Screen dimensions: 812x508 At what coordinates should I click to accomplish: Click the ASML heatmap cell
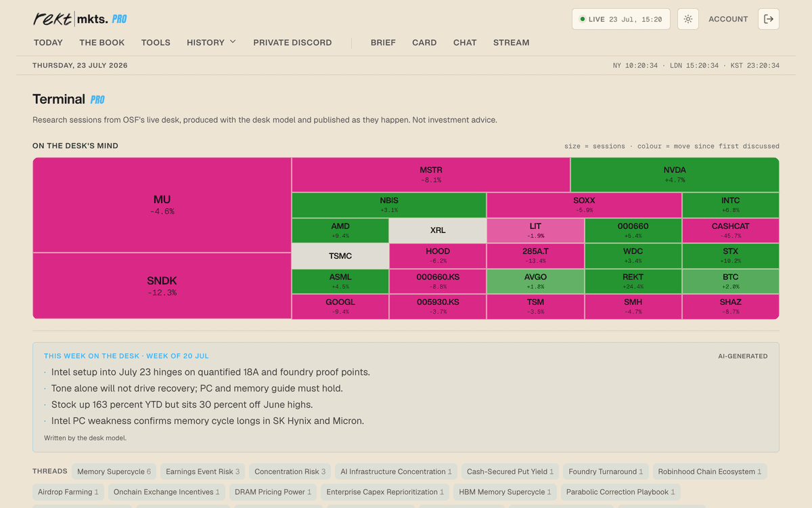(340, 281)
